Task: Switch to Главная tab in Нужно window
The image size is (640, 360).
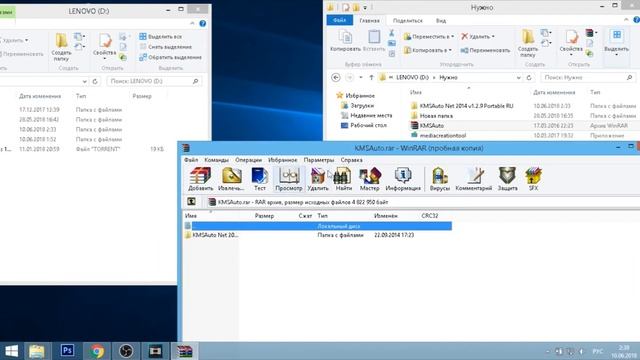Action: 369,20
